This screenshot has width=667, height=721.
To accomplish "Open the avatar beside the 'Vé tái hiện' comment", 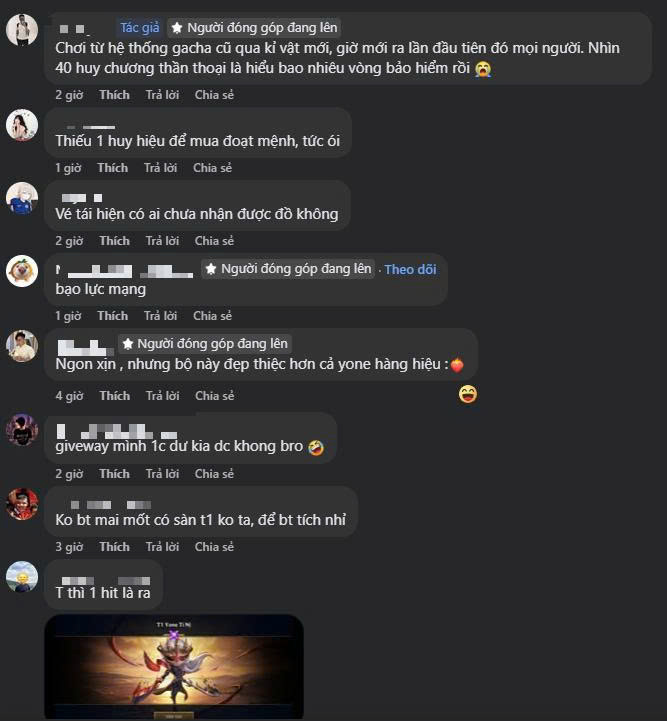I will click(22, 198).
